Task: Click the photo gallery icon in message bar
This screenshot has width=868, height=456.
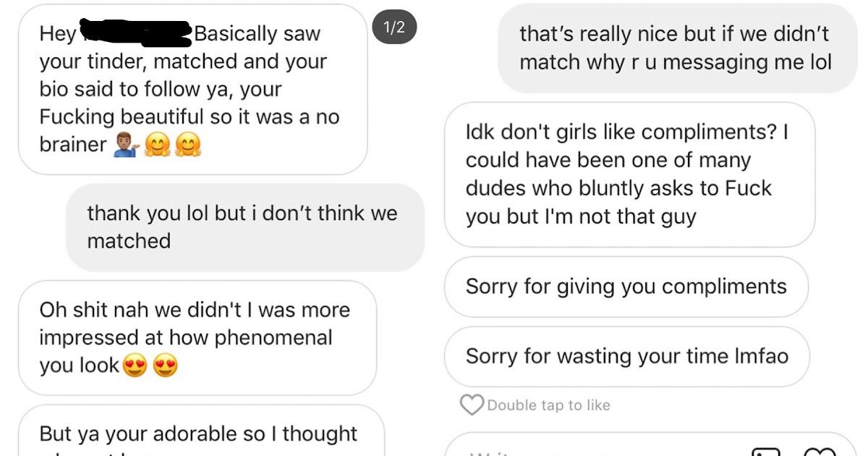Action: 766,452
